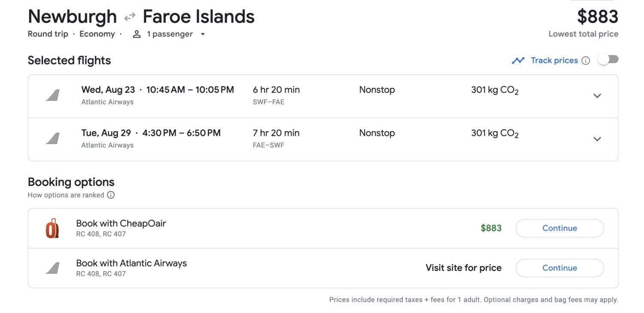Click Continue to book with Atlantic Airways
644x313 pixels.
click(x=559, y=268)
